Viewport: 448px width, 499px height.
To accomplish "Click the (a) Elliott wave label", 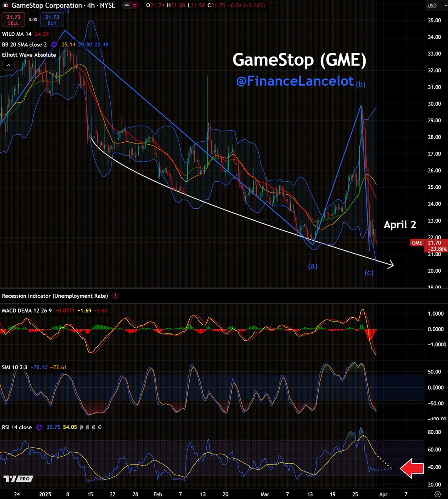I will [313, 266].
